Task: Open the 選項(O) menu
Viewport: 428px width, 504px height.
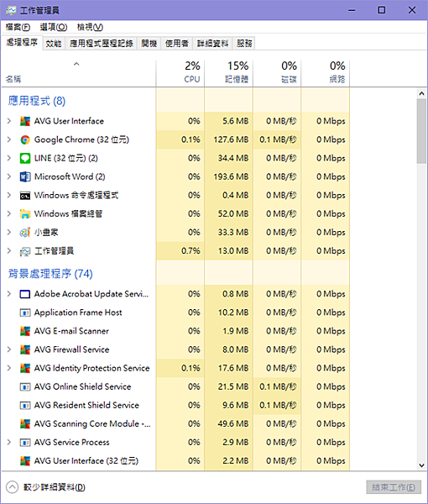Action: (54, 28)
